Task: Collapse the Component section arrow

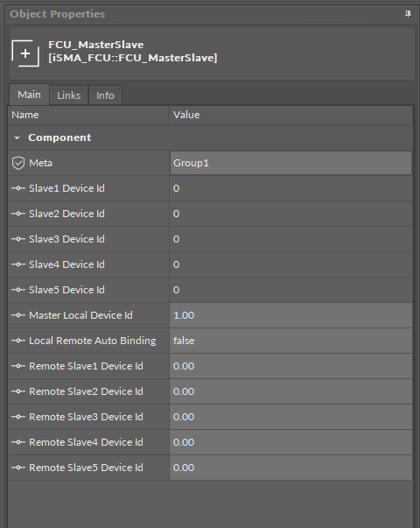Action: click(17, 137)
